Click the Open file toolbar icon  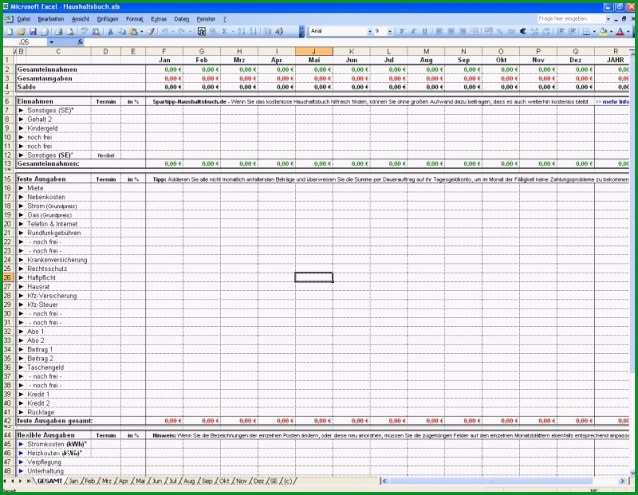coord(21,31)
